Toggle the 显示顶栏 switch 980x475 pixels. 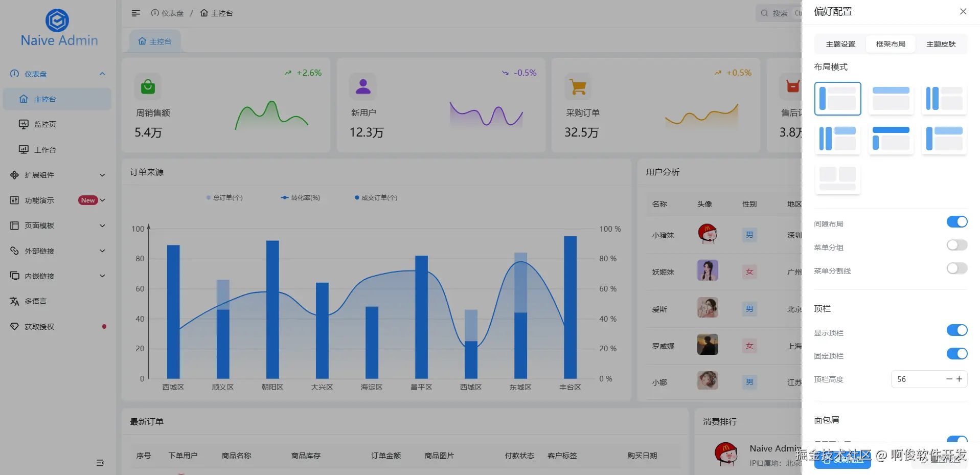coord(957,330)
